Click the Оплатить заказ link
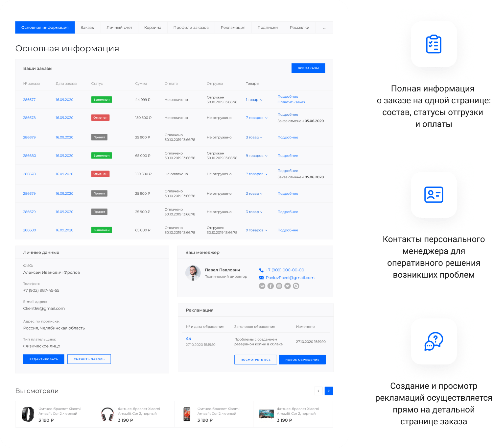493x448 pixels. point(291,102)
